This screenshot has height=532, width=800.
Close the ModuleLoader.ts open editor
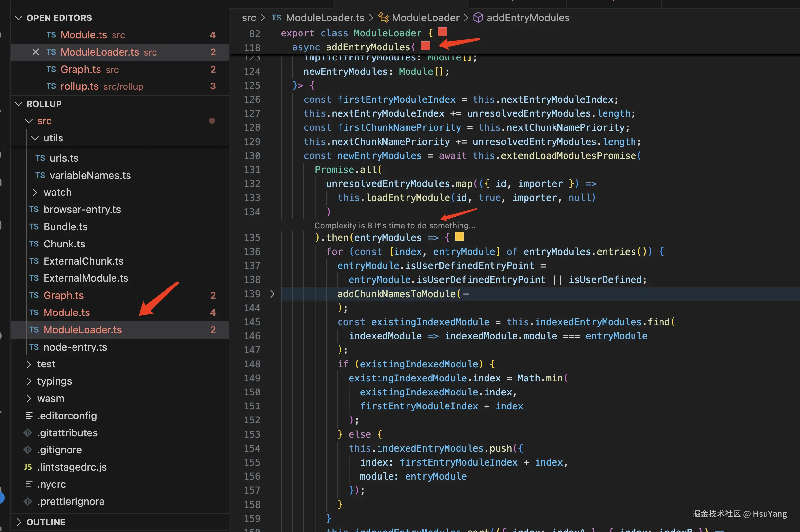coord(35,52)
